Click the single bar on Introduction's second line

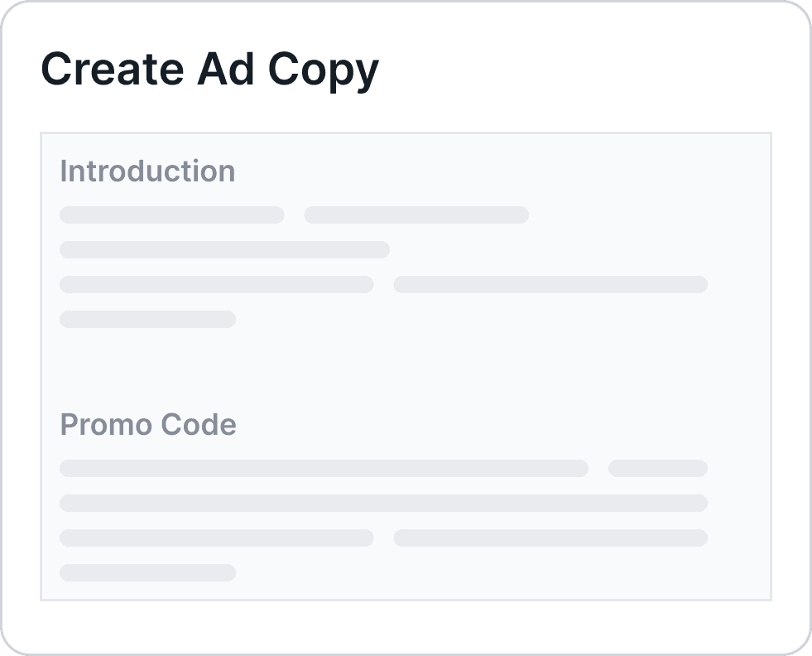[x=225, y=250]
